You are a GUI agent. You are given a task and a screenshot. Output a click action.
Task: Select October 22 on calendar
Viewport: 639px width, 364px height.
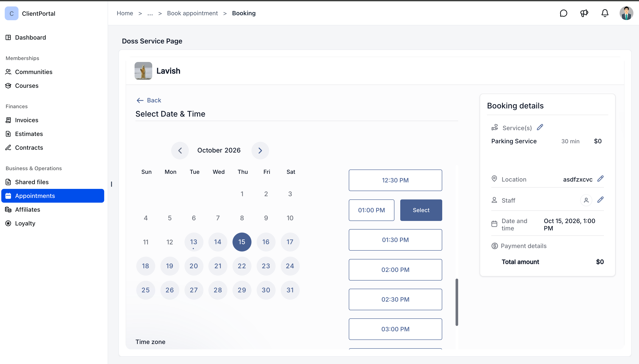pos(242,266)
